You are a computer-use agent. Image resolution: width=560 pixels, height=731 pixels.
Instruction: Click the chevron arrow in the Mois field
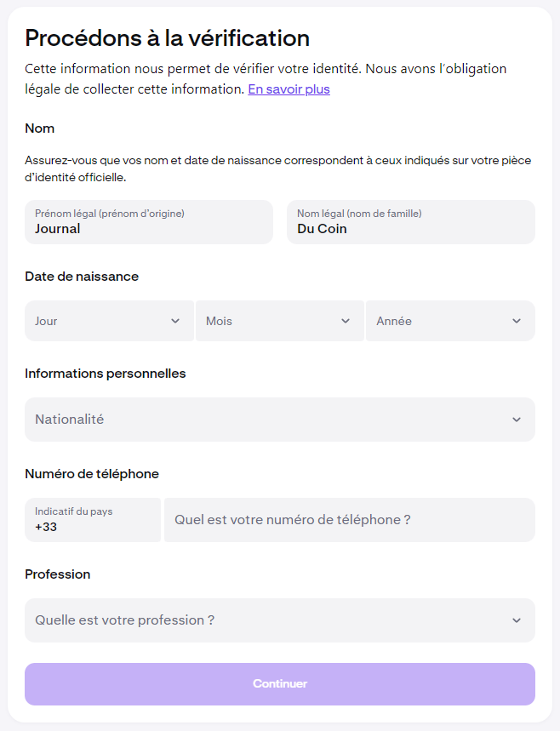(x=346, y=321)
